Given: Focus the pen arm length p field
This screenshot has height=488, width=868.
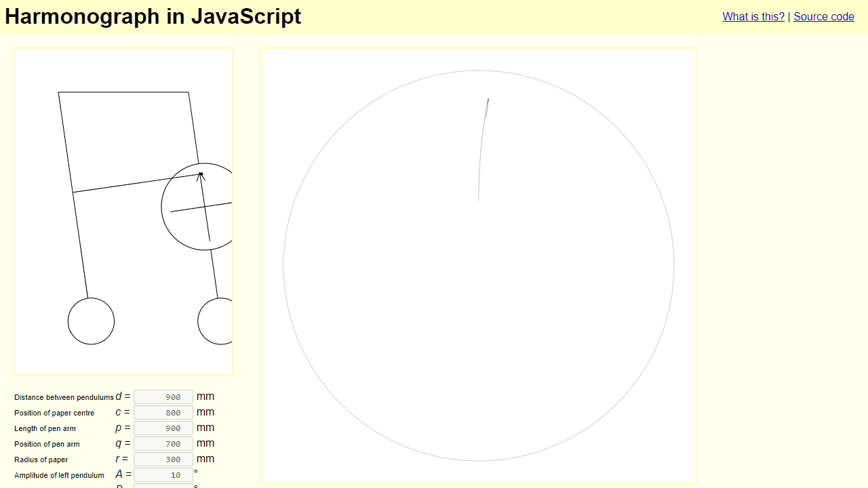Looking at the screenshot, I should 163,428.
